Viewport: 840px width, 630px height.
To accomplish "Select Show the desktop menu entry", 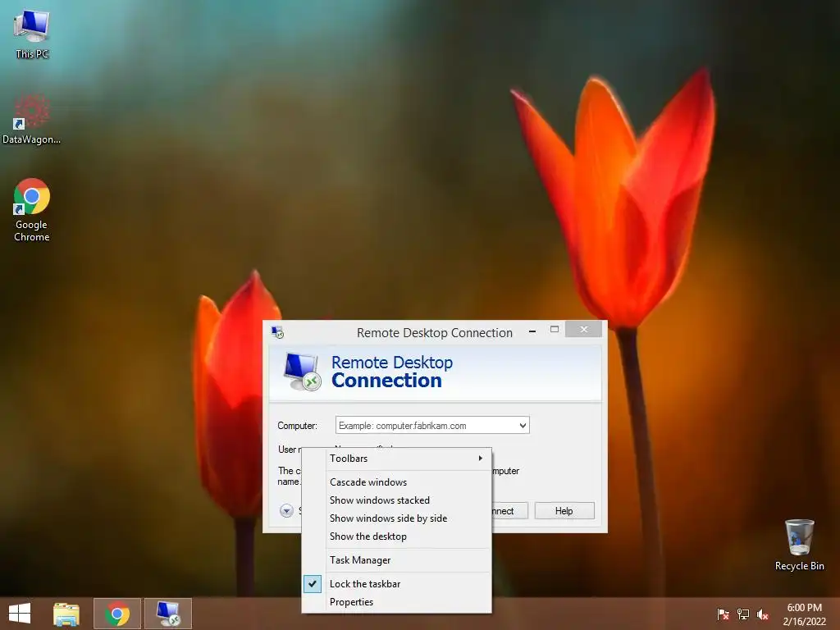I will (x=396, y=536).
